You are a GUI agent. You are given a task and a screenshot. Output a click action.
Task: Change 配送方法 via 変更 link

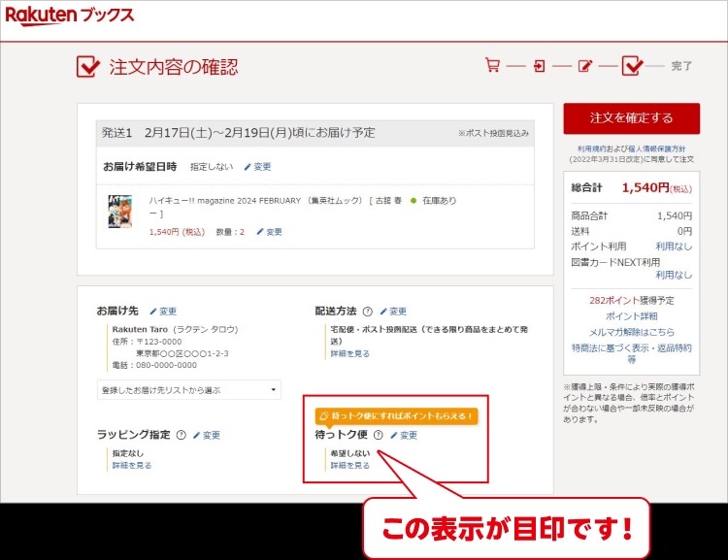click(393, 312)
